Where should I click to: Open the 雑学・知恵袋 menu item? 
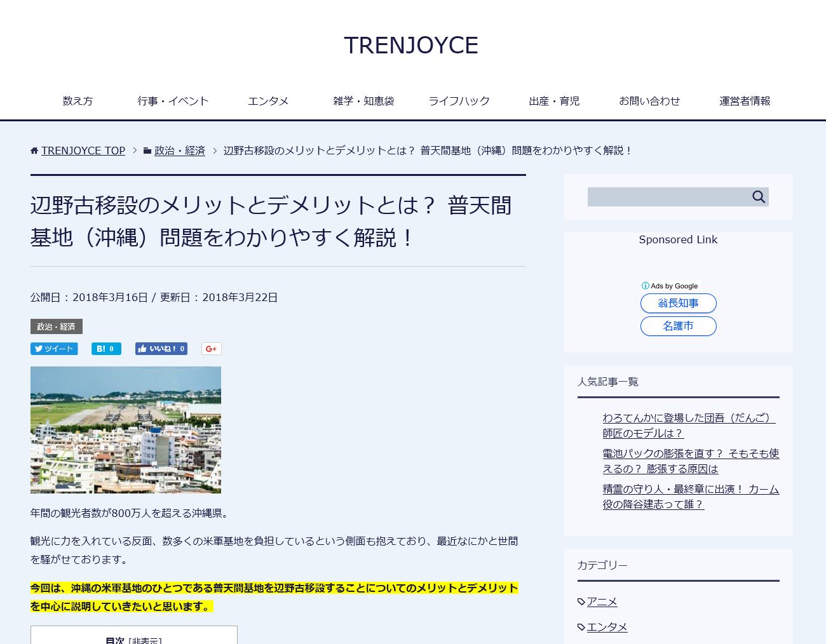point(363,101)
